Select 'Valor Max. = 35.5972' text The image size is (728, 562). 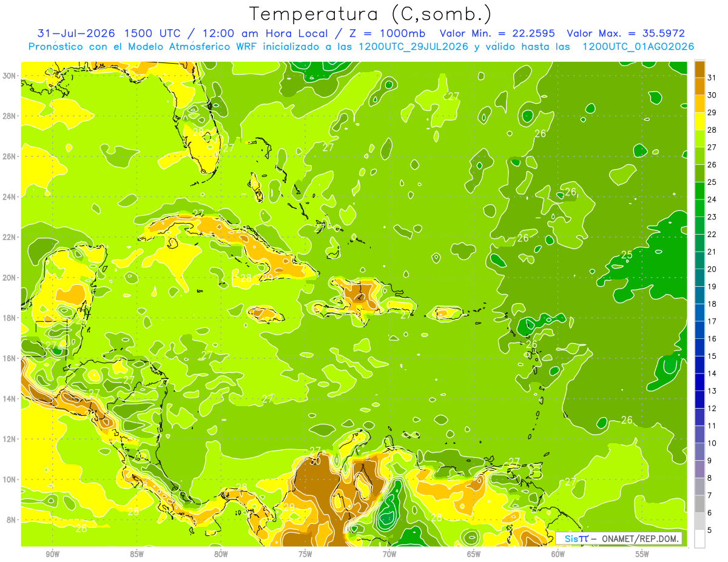626,33
